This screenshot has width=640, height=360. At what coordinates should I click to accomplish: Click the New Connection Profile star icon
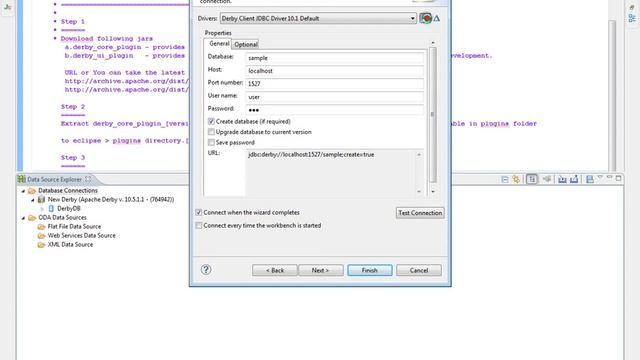click(x=516, y=179)
